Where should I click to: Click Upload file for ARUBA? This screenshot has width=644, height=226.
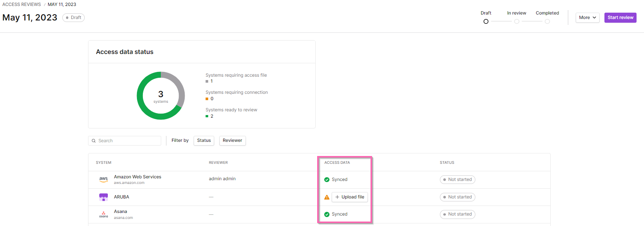pos(350,197)
